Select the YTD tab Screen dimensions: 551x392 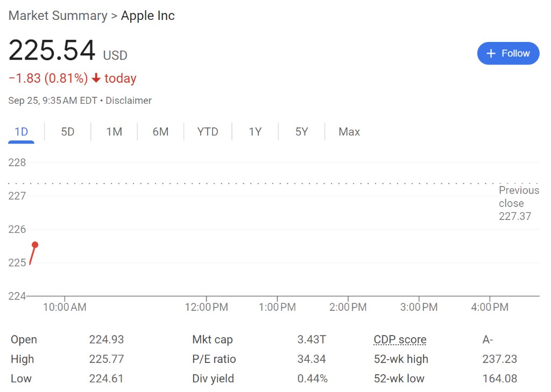(208, 132)
